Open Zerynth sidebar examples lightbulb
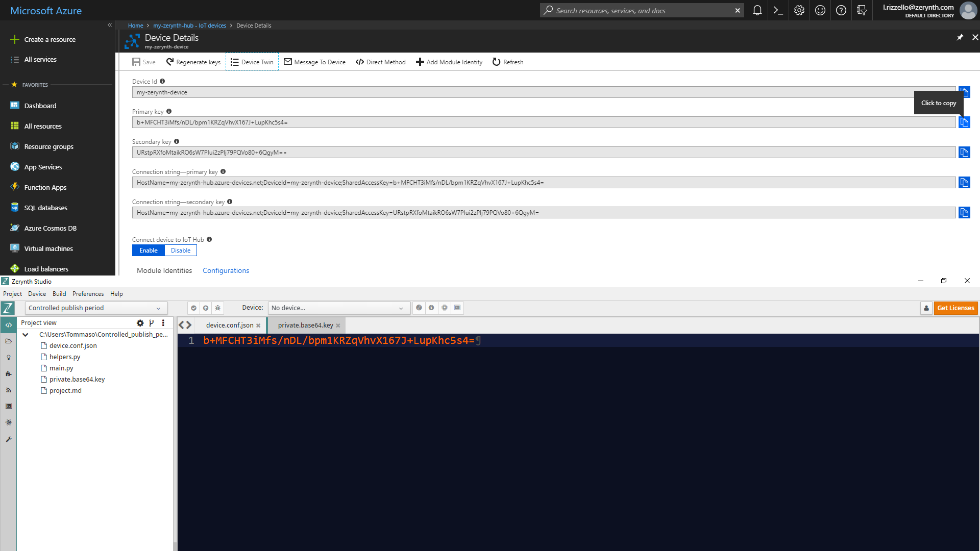Image resolution: width=980 pixels, height=551 pixels. click(x=8, y=357)
